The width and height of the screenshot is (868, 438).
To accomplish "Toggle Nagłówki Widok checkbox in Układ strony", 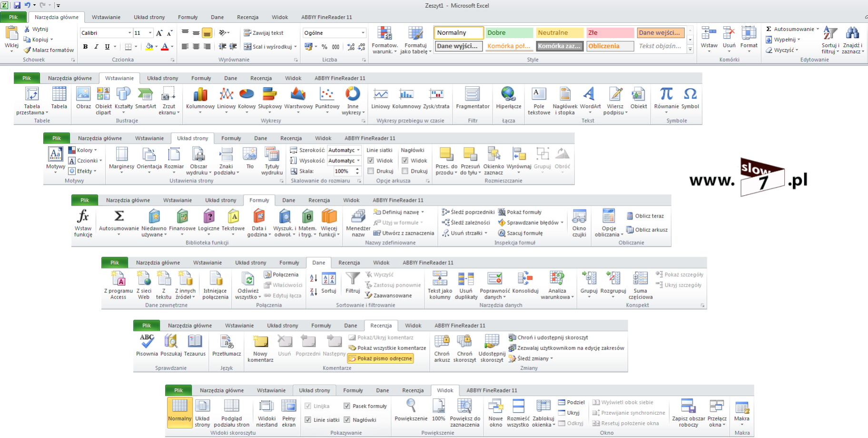I will [x=405, y=161].
